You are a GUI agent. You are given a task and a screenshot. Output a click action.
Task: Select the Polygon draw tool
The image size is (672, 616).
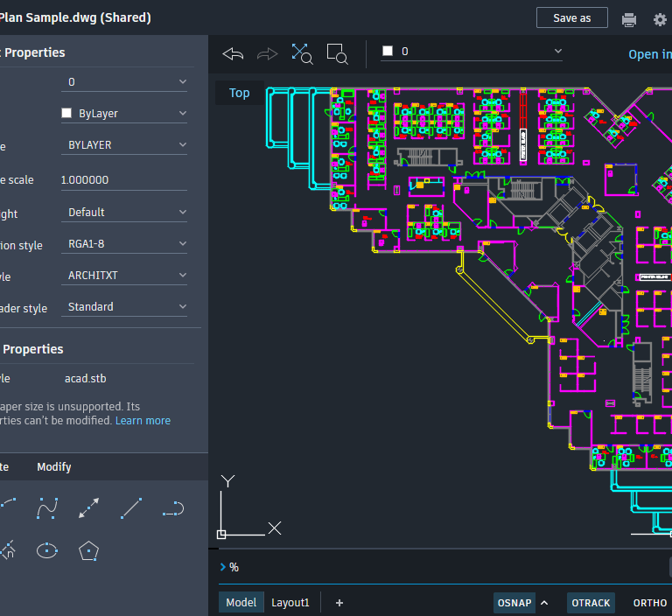click(88, 551)
